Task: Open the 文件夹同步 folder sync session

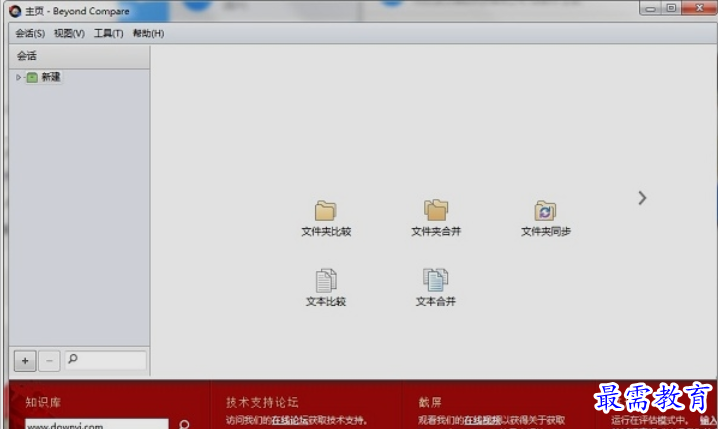Action: [545, 218]
